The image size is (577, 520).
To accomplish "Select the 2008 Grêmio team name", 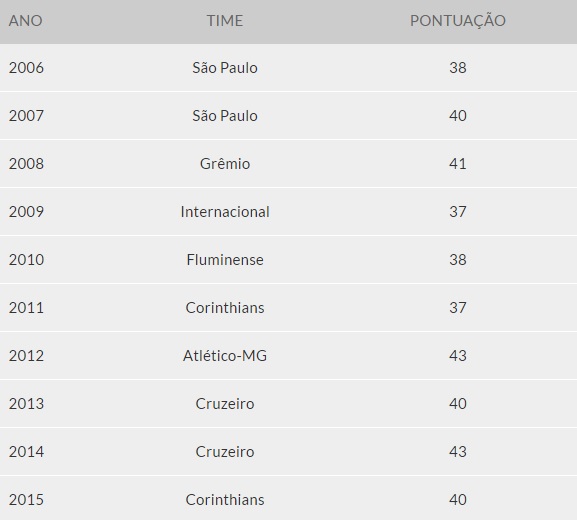I will click(225, 164).
